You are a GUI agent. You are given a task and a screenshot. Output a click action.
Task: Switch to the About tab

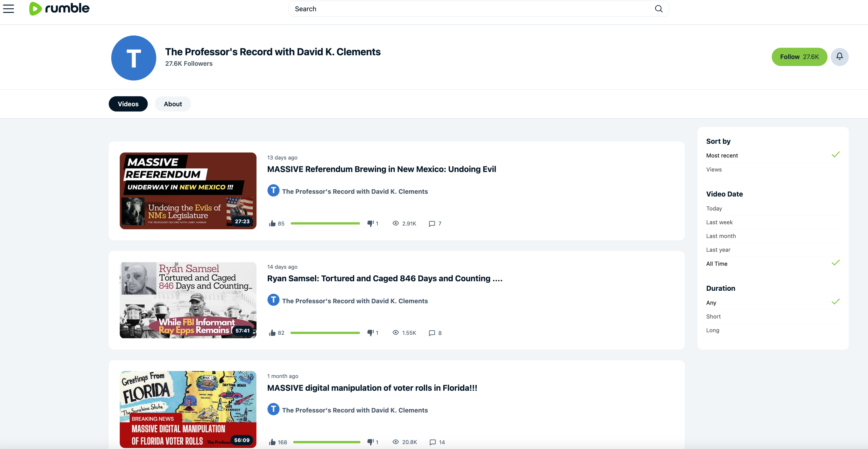click(172, 104)
